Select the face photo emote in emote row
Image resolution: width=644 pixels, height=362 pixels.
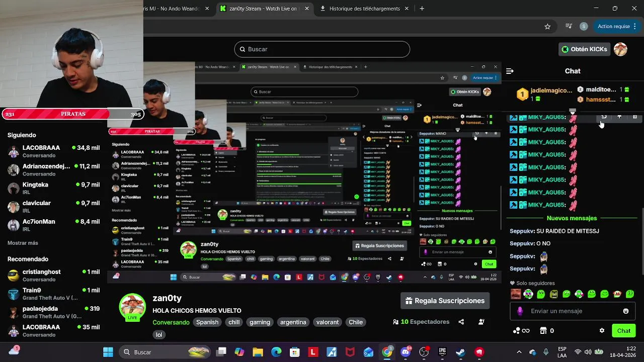point(516,294)
